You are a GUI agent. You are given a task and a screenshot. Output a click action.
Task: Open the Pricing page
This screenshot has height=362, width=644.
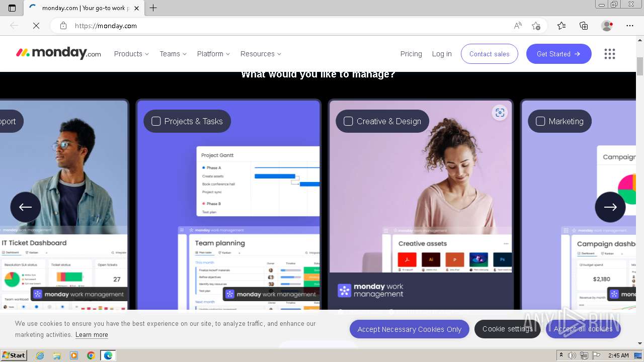coord(411,54)
